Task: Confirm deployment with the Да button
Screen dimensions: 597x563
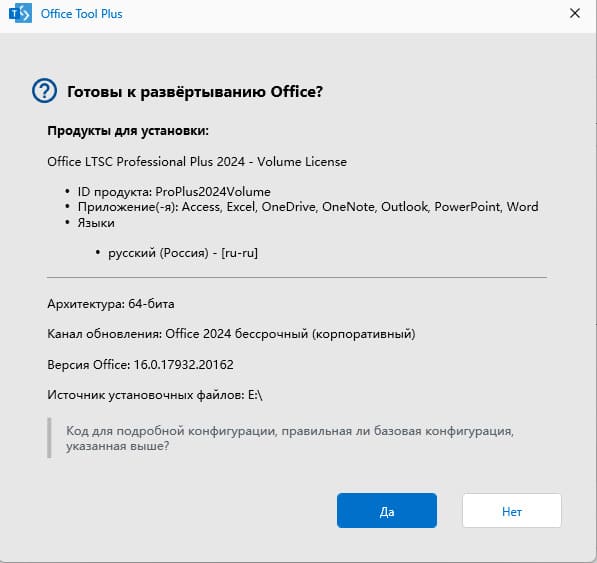Action: point(386,510)
